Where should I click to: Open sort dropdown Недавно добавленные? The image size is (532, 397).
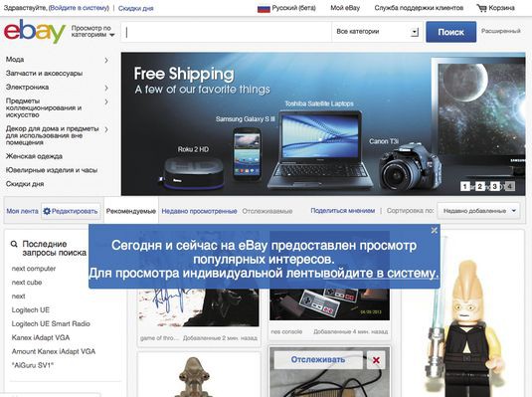[478, 211]
